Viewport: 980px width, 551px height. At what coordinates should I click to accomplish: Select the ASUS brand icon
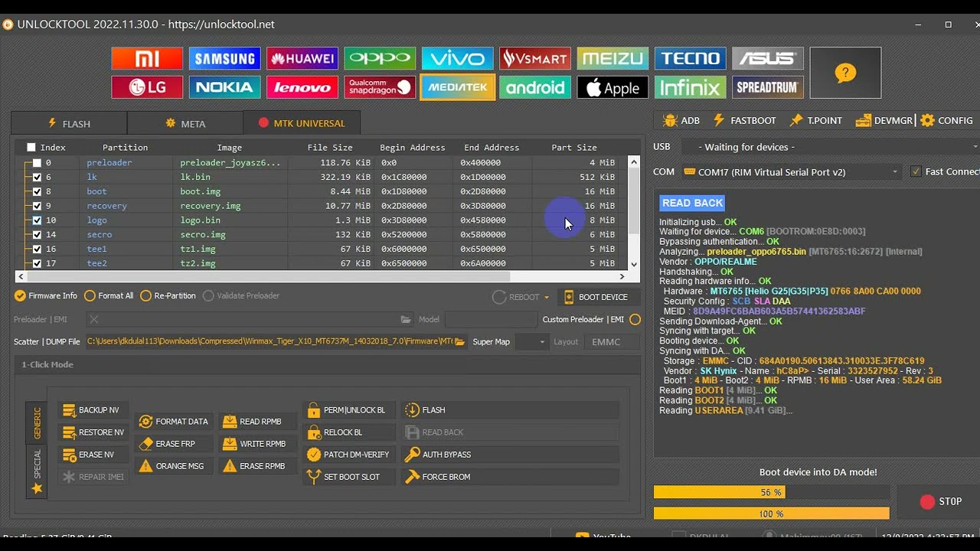click(768, 59)
